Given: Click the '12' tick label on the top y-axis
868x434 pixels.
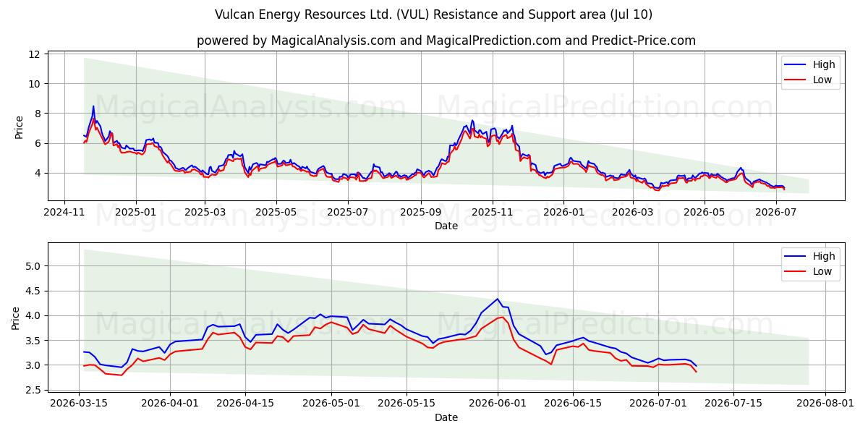Looking at the screenshot, I should point(34,54).
